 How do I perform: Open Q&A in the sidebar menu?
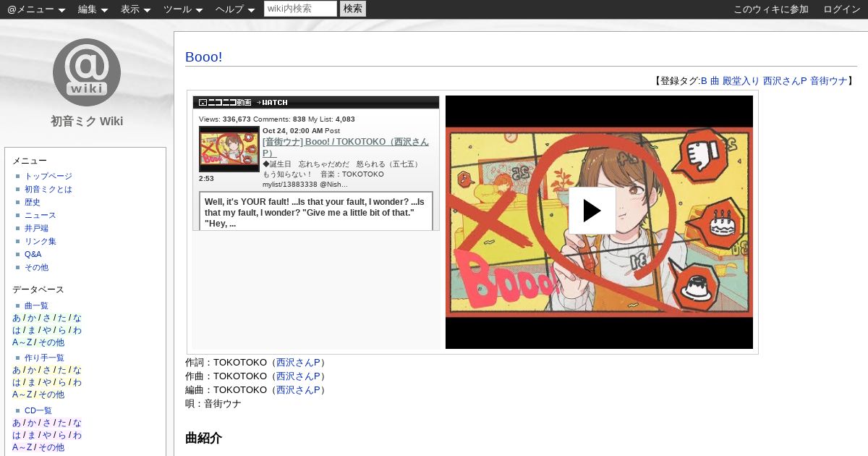[x=33, y=254]
